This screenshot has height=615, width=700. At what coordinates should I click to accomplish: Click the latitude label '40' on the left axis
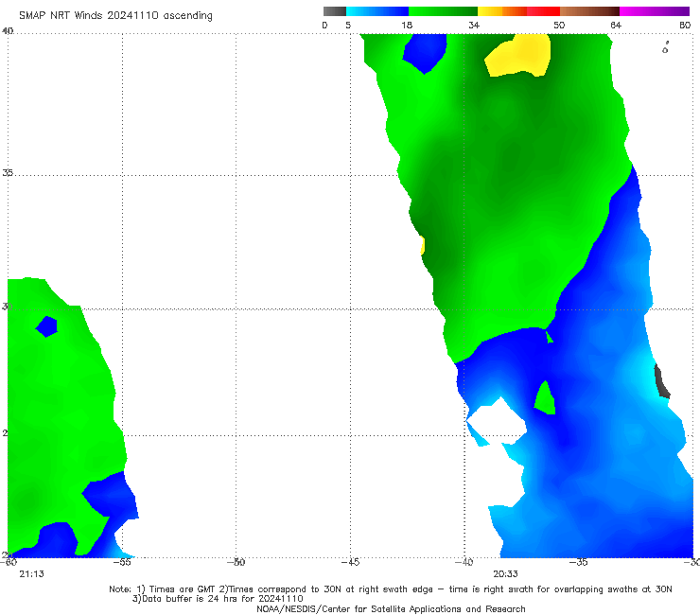[x=8, y=31]
